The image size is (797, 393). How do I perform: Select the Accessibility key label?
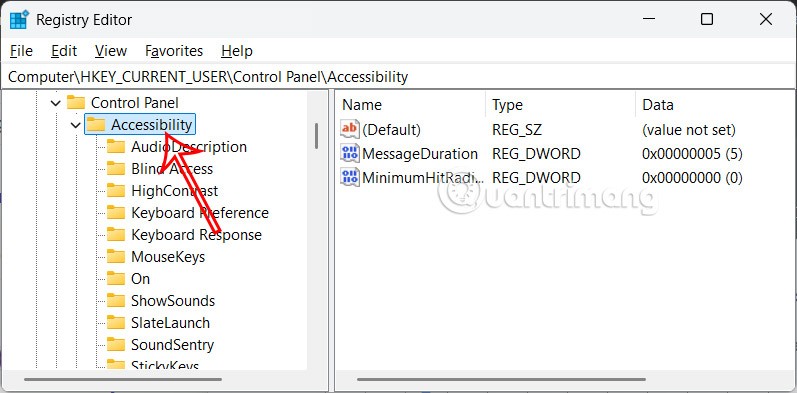pyautogui.click(x=151, y=125)
